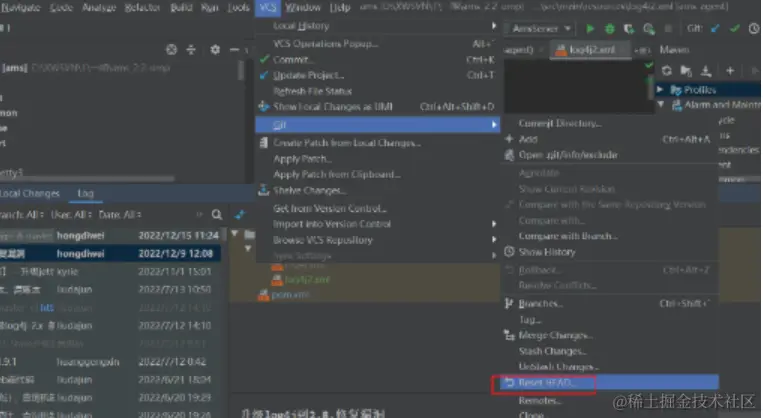Open the Date: All filter dropdown
This screenshot has width=763, height=418.
120,215
